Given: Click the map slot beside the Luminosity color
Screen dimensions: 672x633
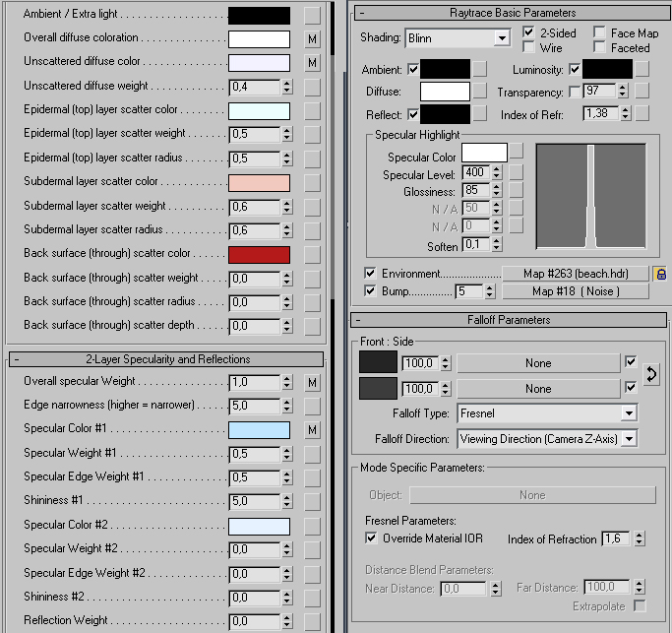Looking at the screenshot, I should coord(641,69).
